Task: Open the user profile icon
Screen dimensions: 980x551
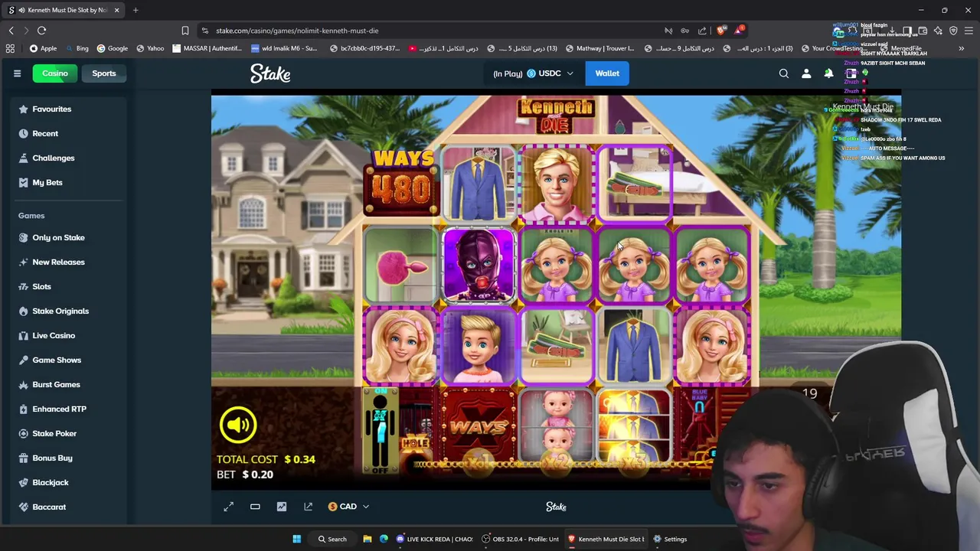Action: pos(806,73)
